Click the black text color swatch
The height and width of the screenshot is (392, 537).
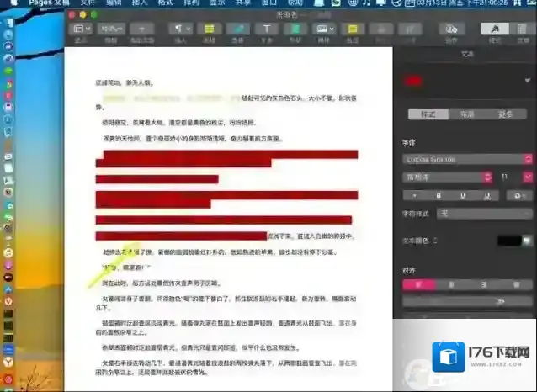pos(509,241)
